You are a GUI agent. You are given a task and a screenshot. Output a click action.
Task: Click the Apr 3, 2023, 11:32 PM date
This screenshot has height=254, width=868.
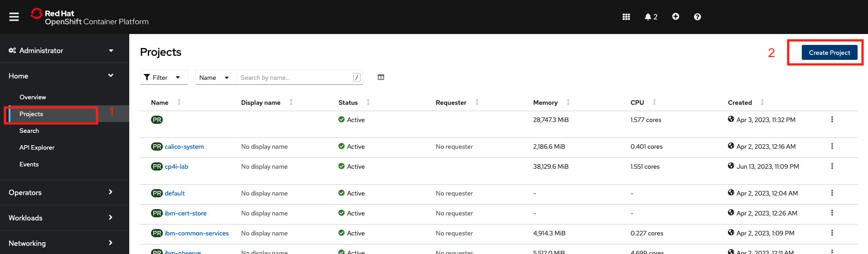coord(766,120)
